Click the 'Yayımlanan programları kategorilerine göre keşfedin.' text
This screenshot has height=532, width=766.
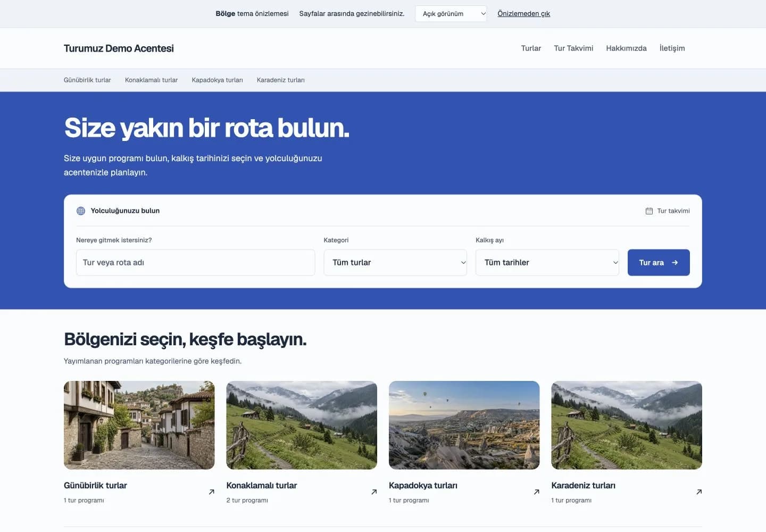pos(153,361)
